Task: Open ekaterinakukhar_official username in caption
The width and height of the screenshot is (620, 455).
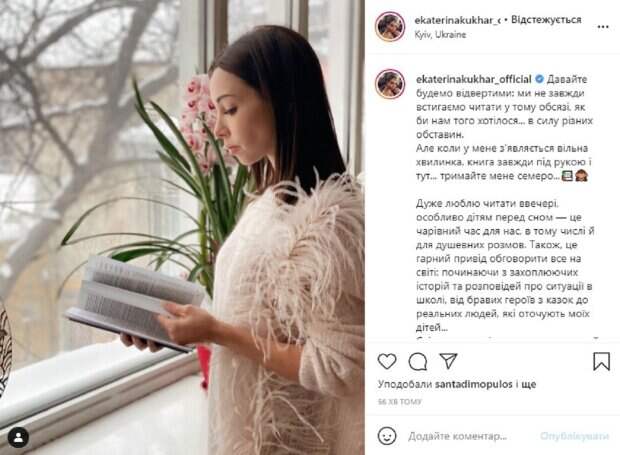Action: (473, 79)
